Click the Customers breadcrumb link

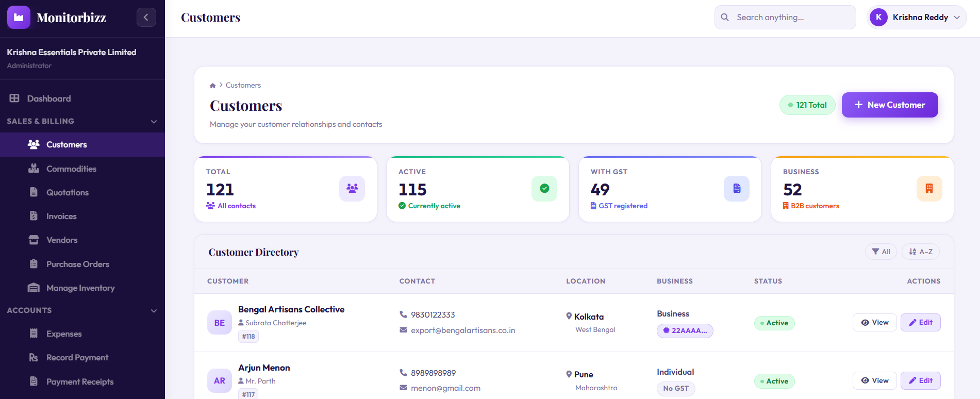tap(243, 85)
